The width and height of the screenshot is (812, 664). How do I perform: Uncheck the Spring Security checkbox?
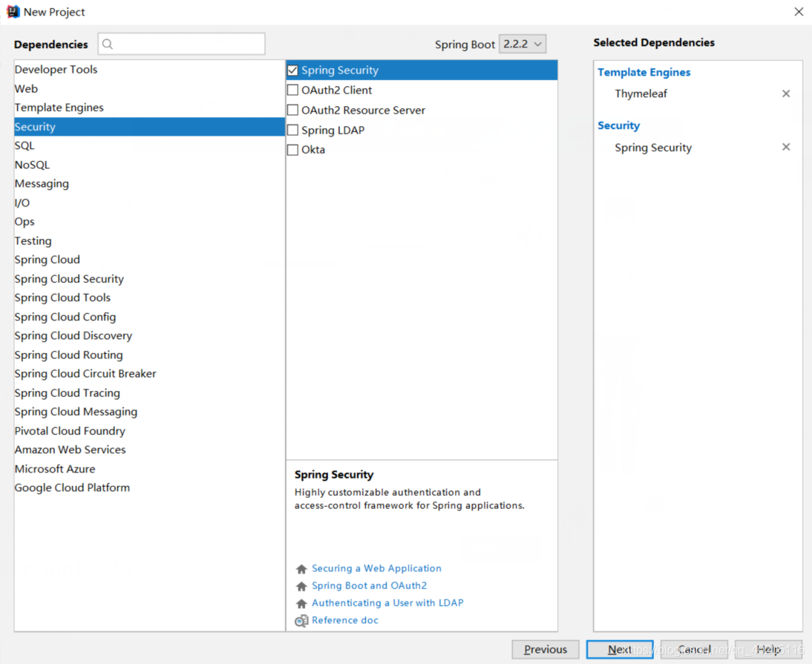point(292,70)
